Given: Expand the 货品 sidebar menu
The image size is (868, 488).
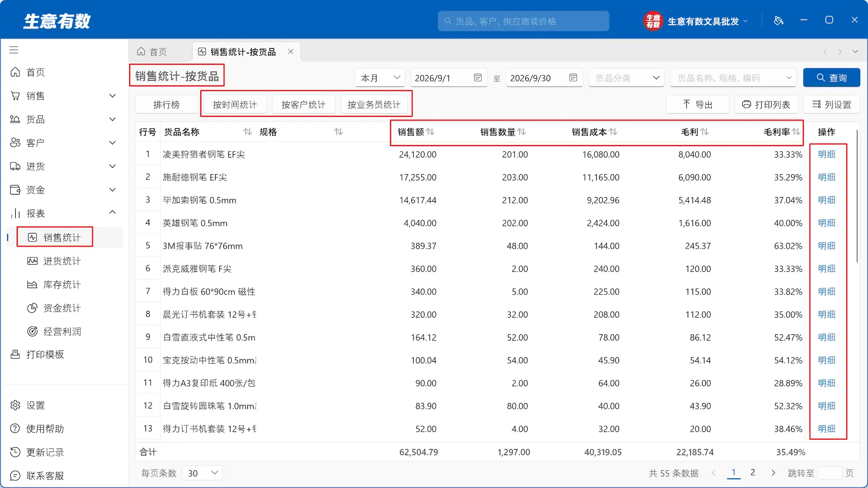Looking at the screenshot, I should coord(113,119).
